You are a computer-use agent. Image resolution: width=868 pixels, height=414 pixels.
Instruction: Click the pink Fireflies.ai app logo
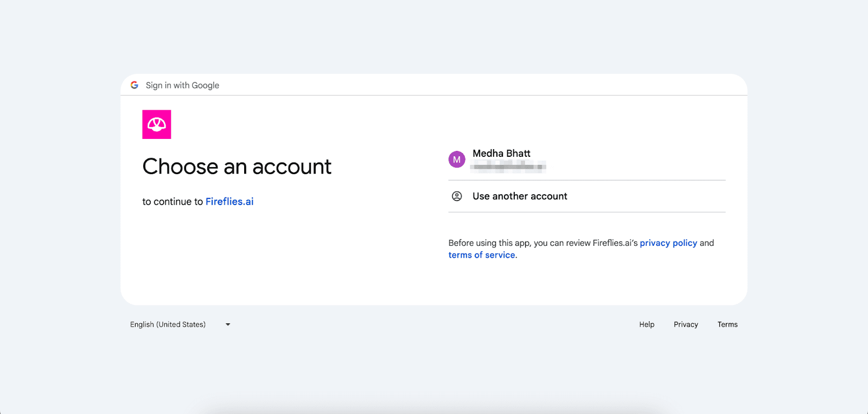click(x=157, y=124)
